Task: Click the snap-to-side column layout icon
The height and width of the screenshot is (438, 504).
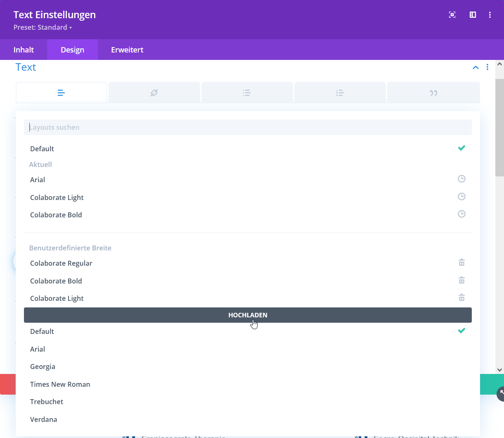Action: pos(473,15)
